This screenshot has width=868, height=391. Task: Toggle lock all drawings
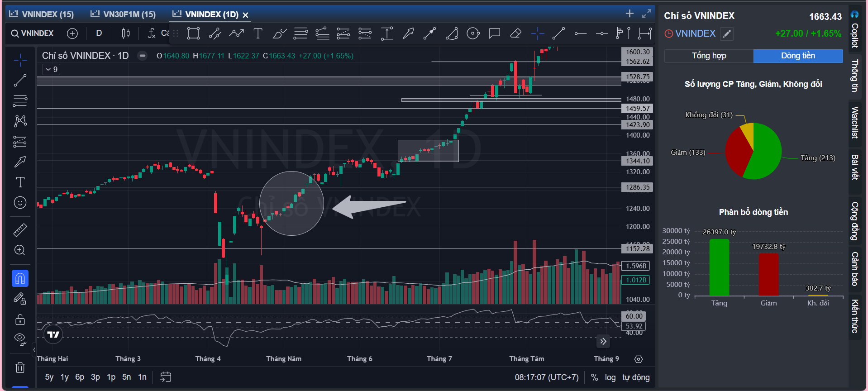20,319
